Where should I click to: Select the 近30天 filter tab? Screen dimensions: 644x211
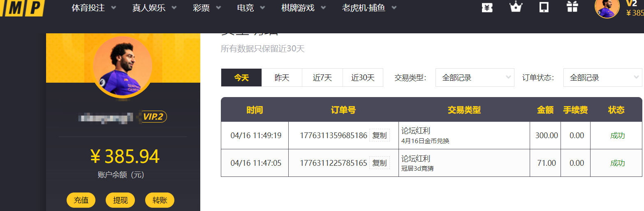click(x=363, y=78)
